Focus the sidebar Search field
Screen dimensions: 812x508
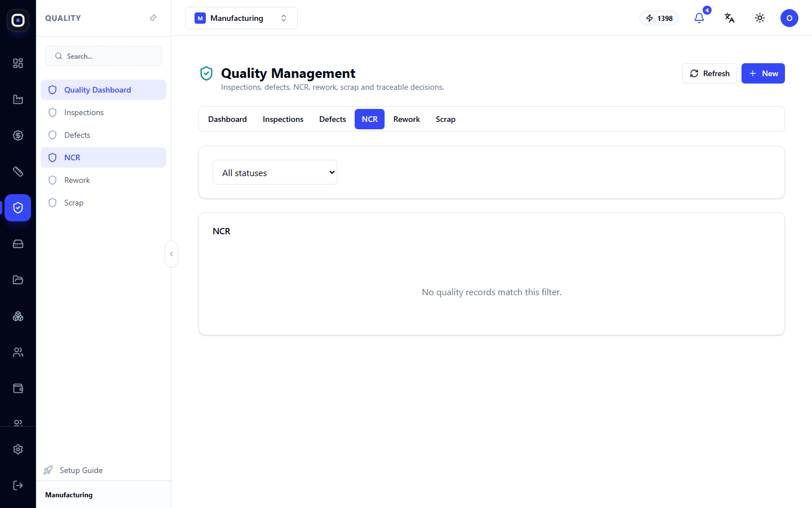click(104, 56)
